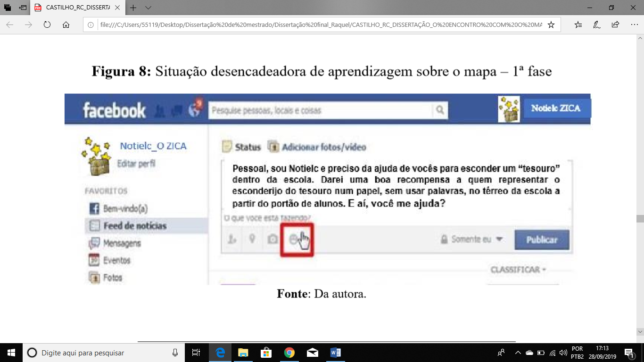Click the Pesquise pessoas search field
The height and width of the screenshot is (362, 644).
coord(321,110)
